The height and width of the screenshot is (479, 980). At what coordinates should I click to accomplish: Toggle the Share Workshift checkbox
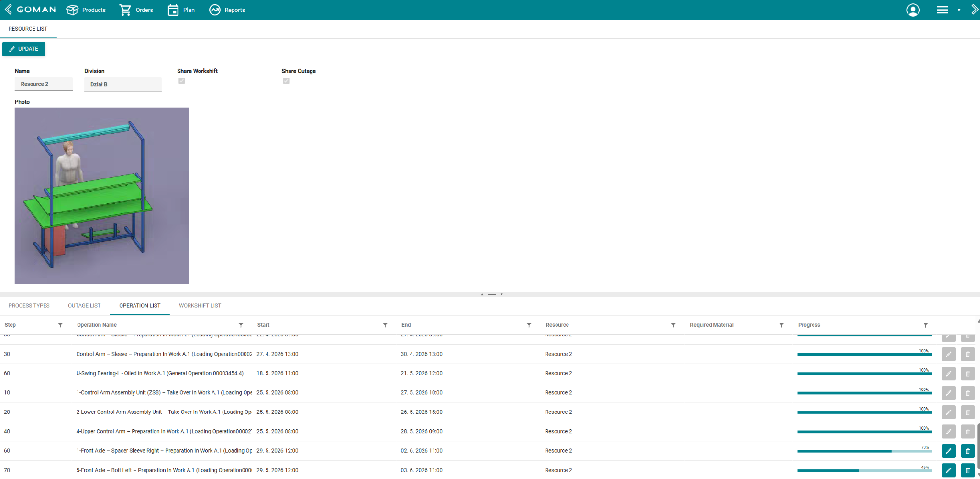point(182,81)
